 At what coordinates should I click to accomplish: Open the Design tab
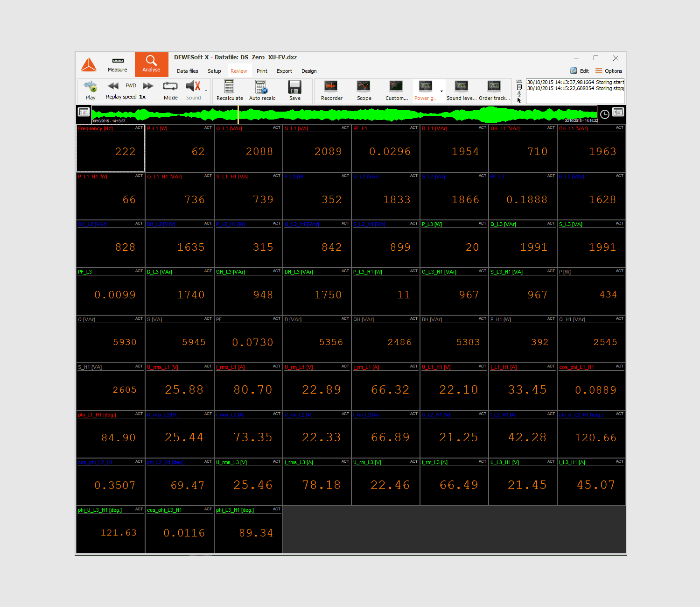point(309,71)
